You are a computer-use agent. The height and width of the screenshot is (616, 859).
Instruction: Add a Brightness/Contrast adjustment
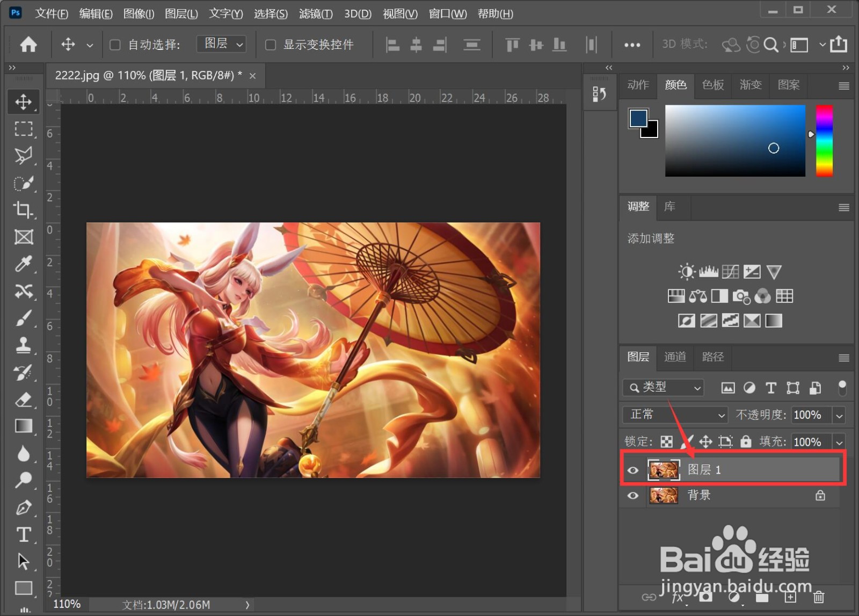pos(686,271)
